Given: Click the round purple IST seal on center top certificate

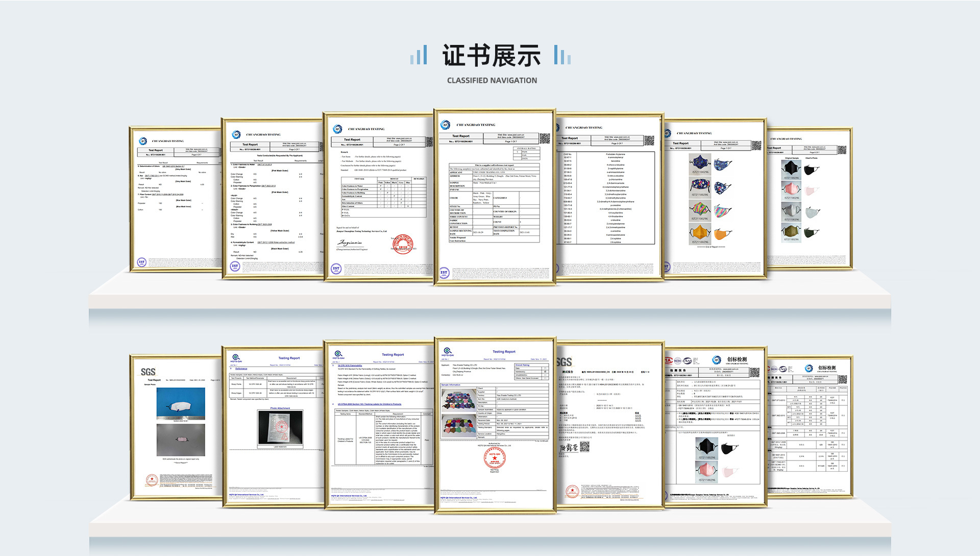Looking at the screenshot, I should coord(444,273).
